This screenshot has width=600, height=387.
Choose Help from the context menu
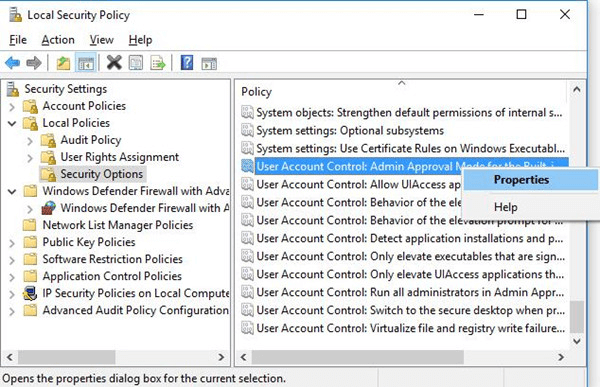(531, 207)
